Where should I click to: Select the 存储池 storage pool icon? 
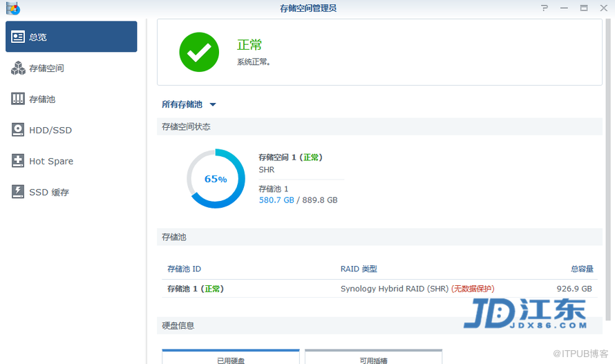click(18, 99)
